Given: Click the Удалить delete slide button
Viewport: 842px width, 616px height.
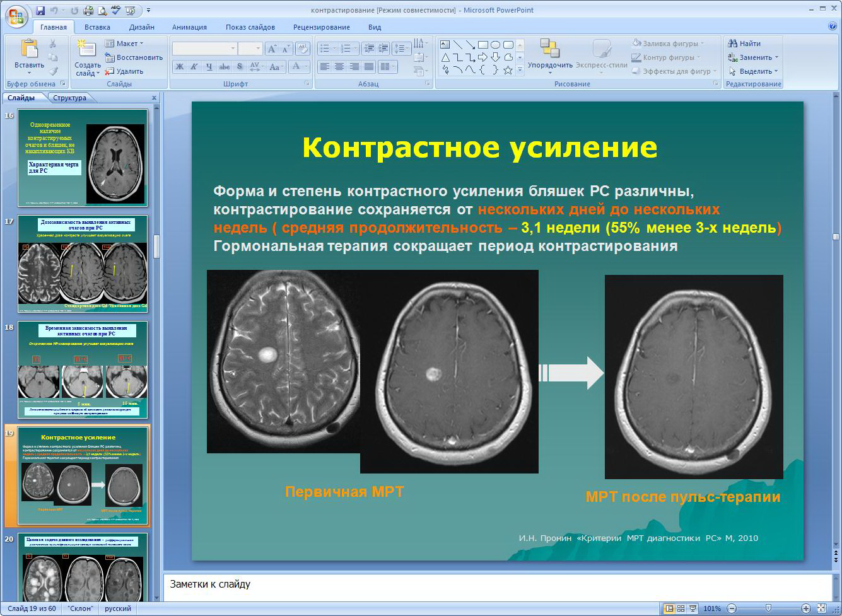Looking at the screenshot, I should (x=124, y=71).
